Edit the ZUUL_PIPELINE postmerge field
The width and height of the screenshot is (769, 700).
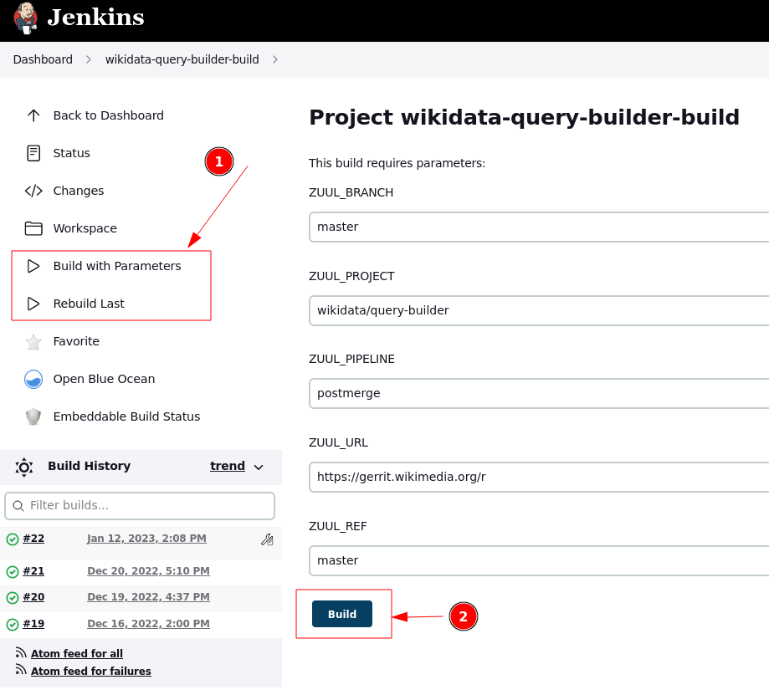(x=539, y=394)
